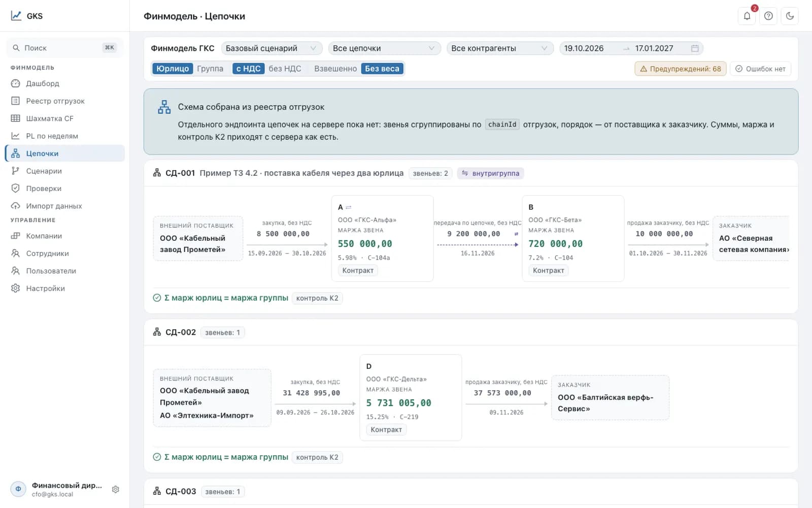
Task: Click the Компании icon
Action: point(16,236)
